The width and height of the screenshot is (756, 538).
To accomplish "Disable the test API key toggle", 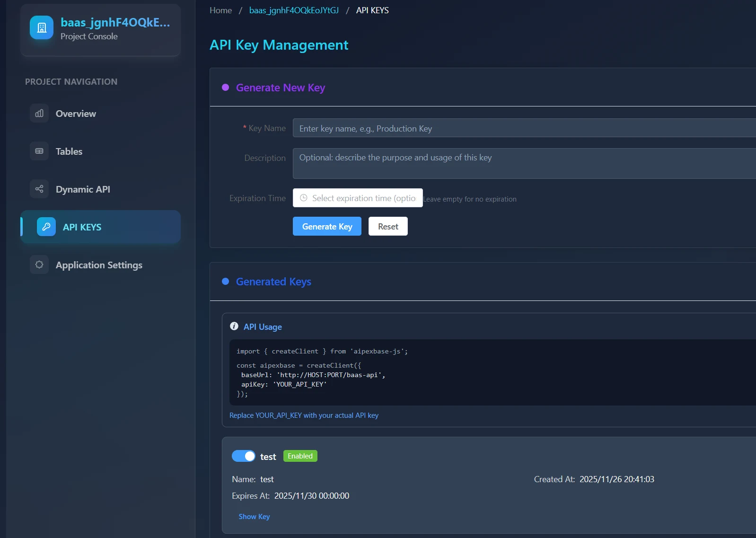I will [243, 456].
